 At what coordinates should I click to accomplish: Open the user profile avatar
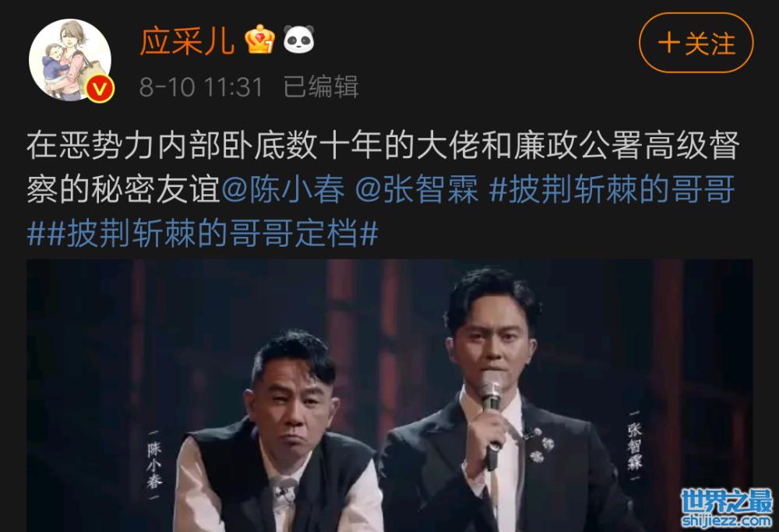point(70,61)
